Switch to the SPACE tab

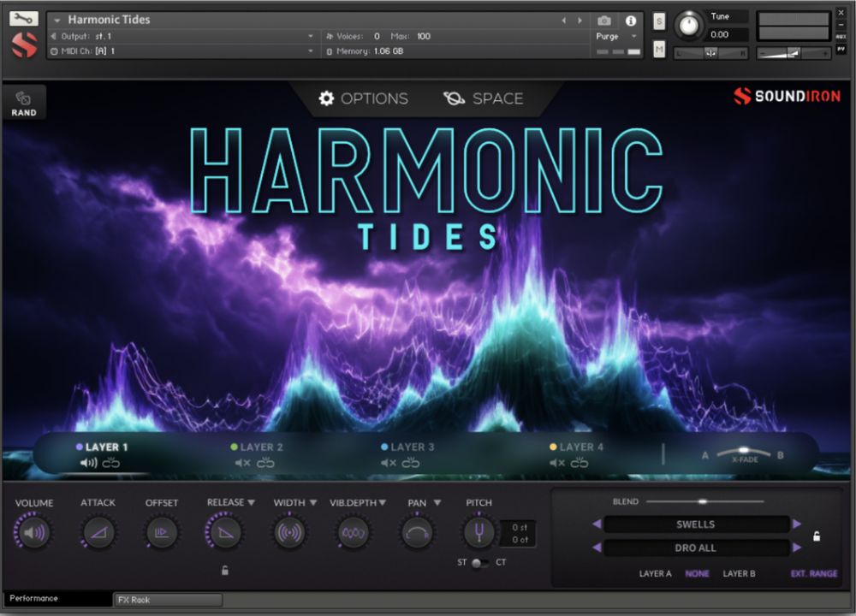point(484,98)
